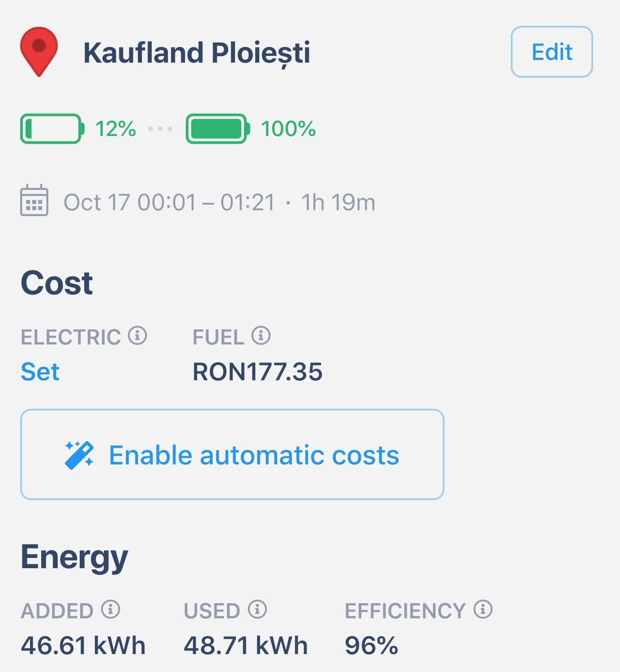The height and width of the screenshot is (672, 620).
Task: Click Set to enter electric cost
Action: [x=40, y=372]
